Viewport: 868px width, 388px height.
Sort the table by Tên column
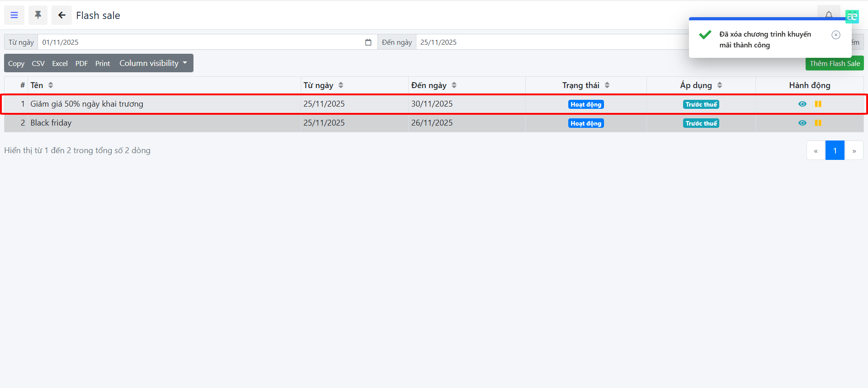(51, 85)
